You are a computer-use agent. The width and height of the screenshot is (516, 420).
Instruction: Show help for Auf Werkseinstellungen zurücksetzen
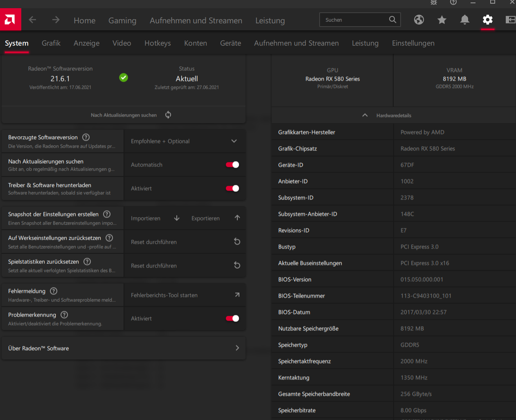(109, 238)
